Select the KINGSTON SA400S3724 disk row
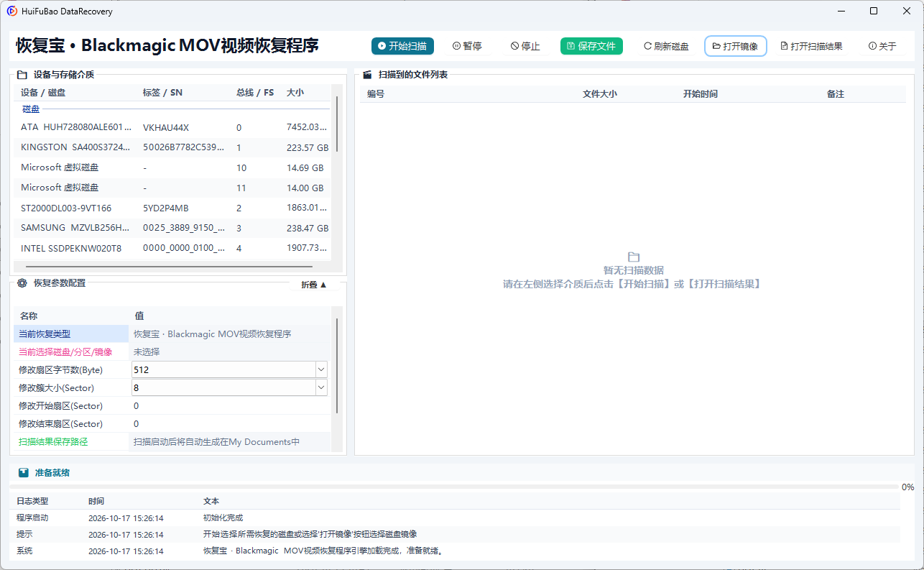 tap(172, 147)
